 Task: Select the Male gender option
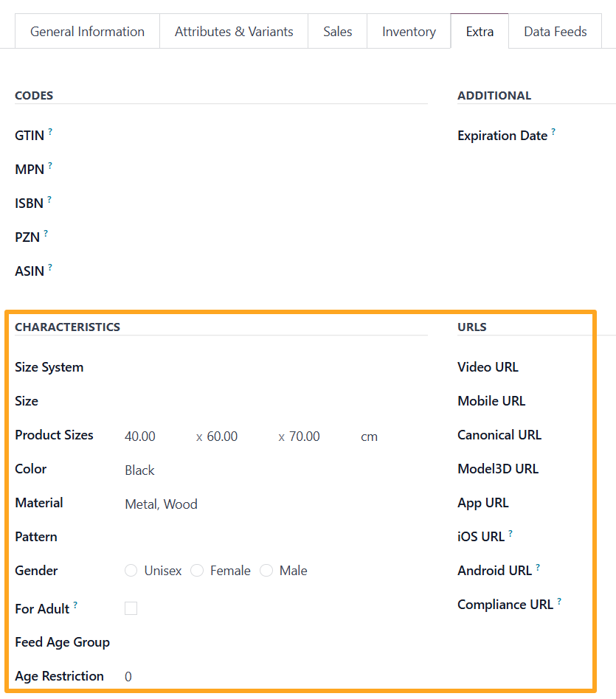point(266,570)
